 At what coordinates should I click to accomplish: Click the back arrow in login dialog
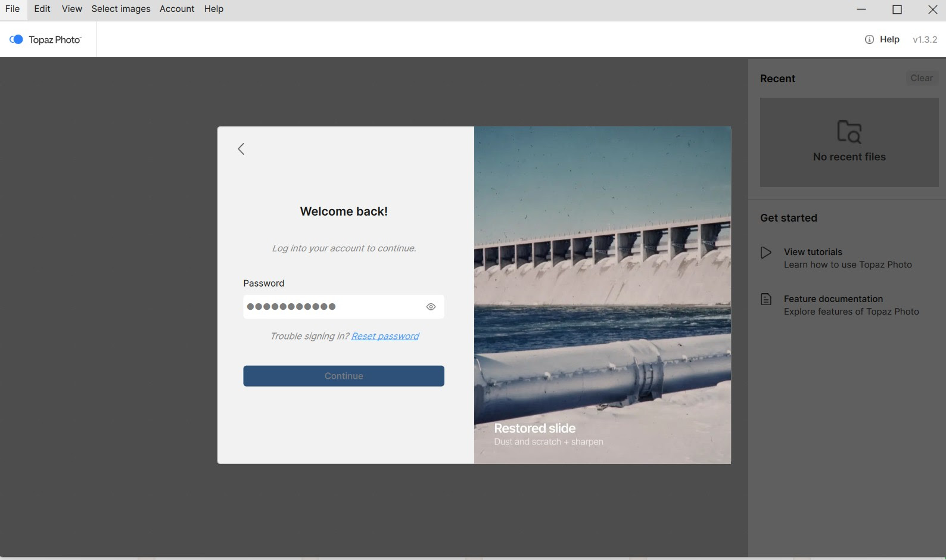pyautogui.click(x=241, y=149)
